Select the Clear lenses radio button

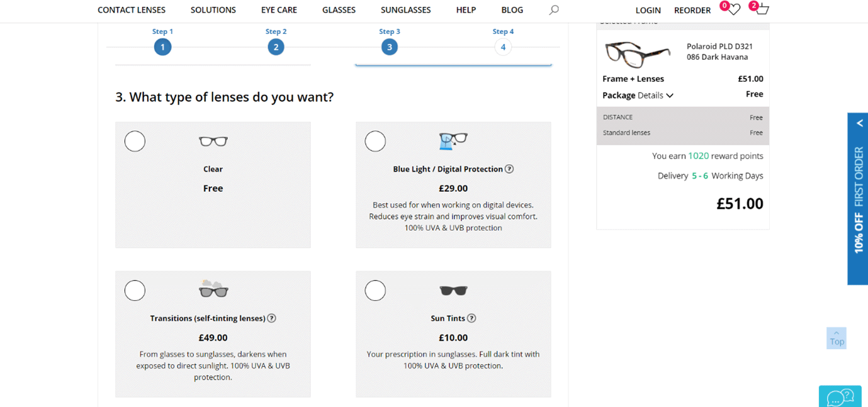coord(135,141)
